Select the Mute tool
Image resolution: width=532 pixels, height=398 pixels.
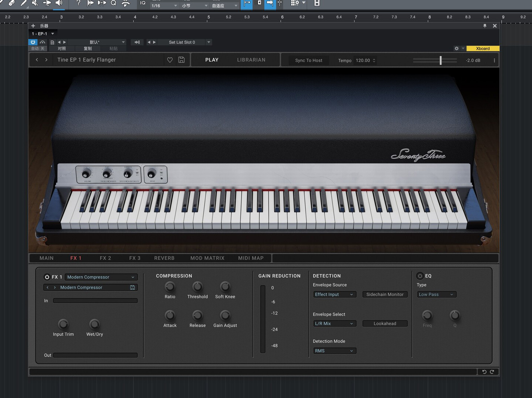pyautogui.click(x=35, y=3)
